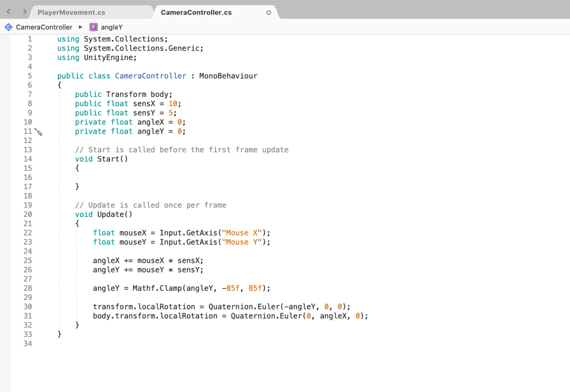Select the CameraController.cs tab

(x=196, y=12)
